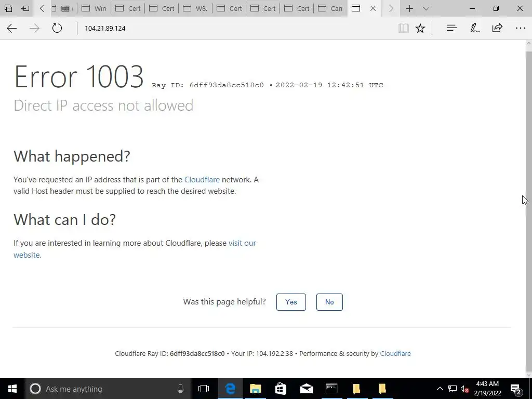532x399 pixels.
Task: Open the Mail app on taskbar
Action: tap(307, 389)
